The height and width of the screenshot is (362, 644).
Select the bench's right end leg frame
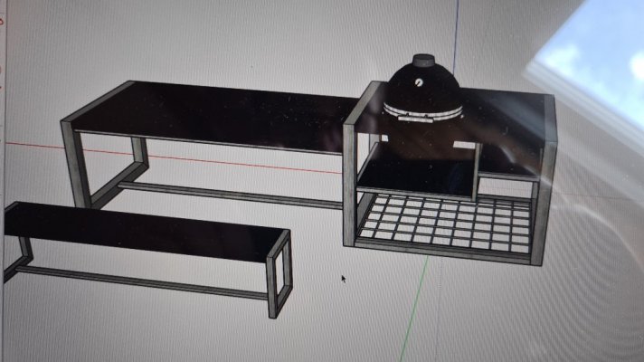point(279,274)
